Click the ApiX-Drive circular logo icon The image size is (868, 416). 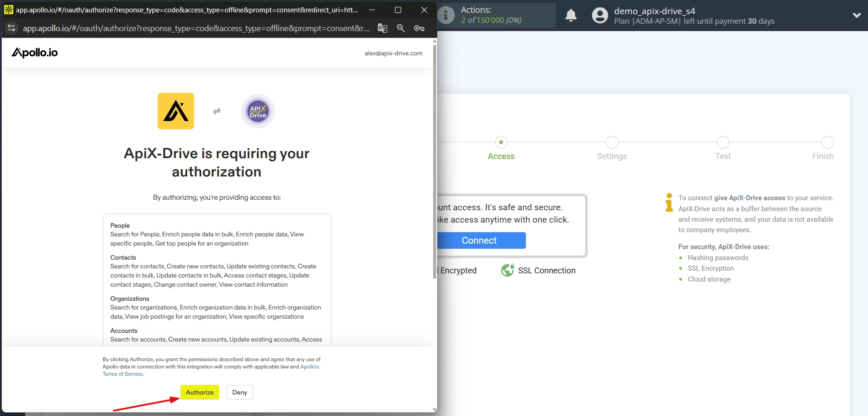[x=258, y=111]
